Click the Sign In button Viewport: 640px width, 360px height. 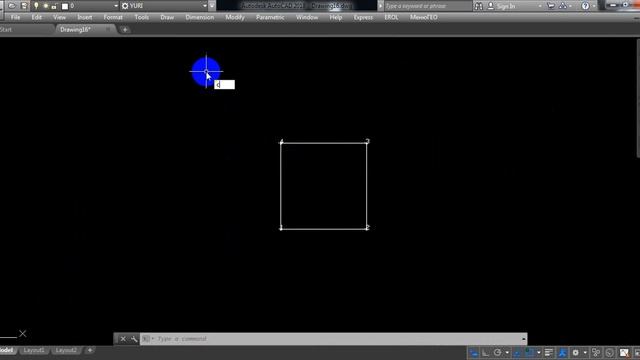[x=502, y=6]
